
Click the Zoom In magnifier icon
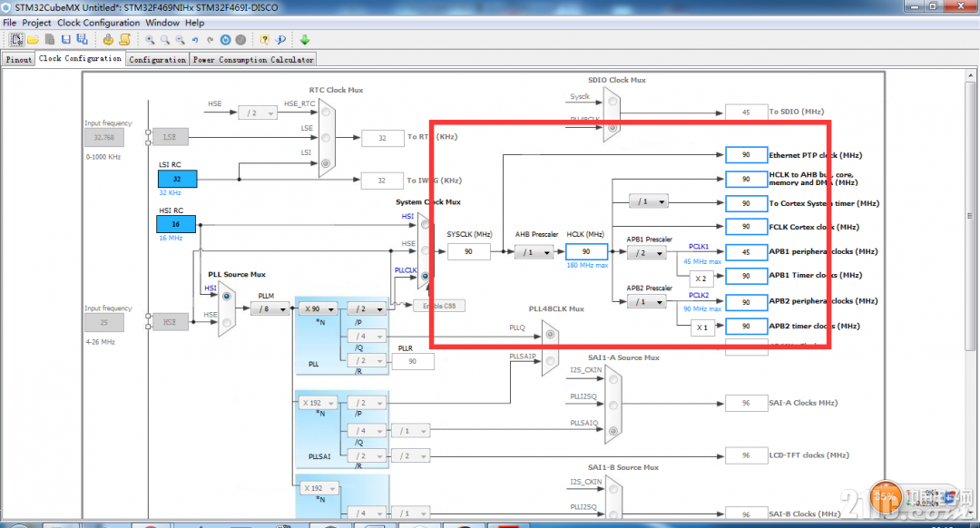pyautogui.click(x=150, y=39)
